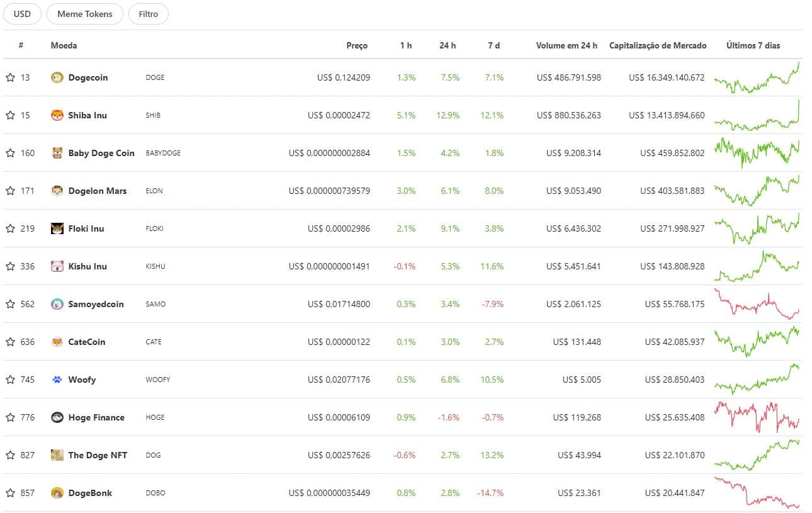Add Floki Inu to watchlist star
The width and height of the screenshot is (812, 513).
tap(10, 228)
